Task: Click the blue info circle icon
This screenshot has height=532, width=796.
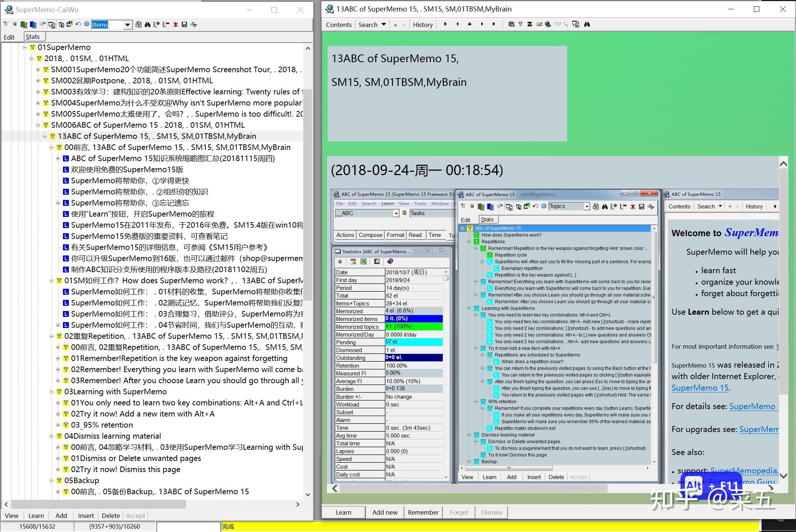Action: pos(87,24)
